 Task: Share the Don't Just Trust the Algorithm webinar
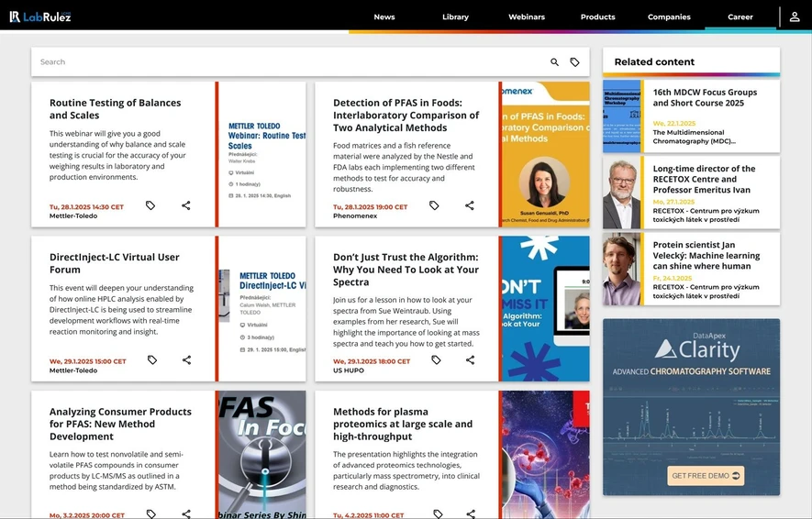(470, 359)
